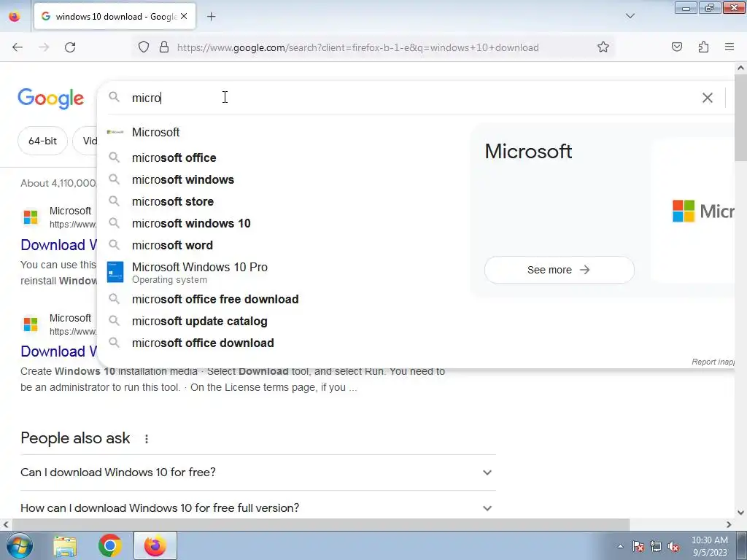This screenshot has height=560, width=747.
Task: Click the Microsoft panel heading
Action: [x=528, y=152]
